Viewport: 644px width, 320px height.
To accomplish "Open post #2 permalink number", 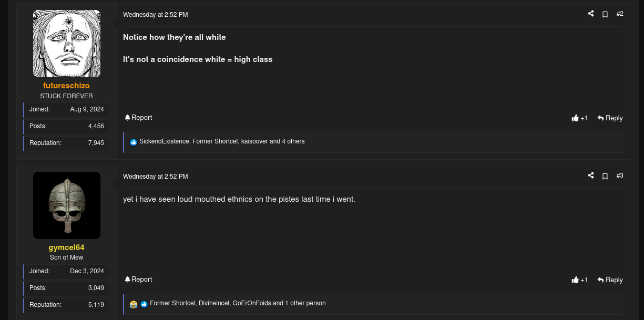I will click(x=620, y=14).
